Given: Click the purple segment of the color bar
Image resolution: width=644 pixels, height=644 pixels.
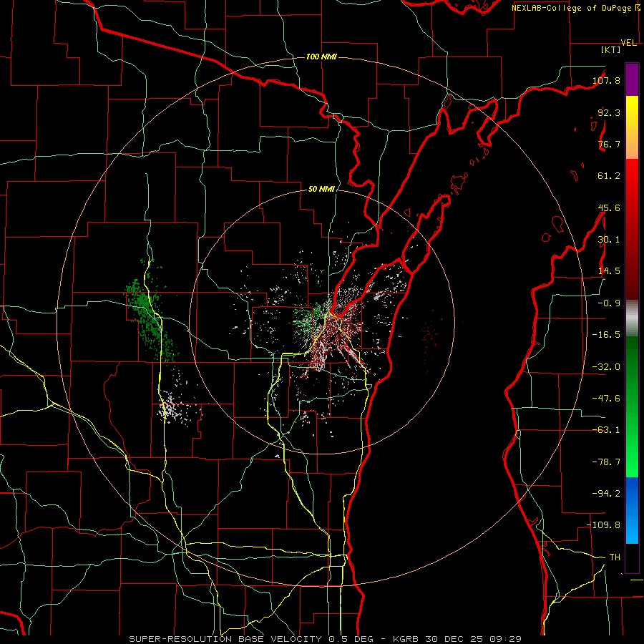Looking at the screenshot, I should (x=632, y=79).
